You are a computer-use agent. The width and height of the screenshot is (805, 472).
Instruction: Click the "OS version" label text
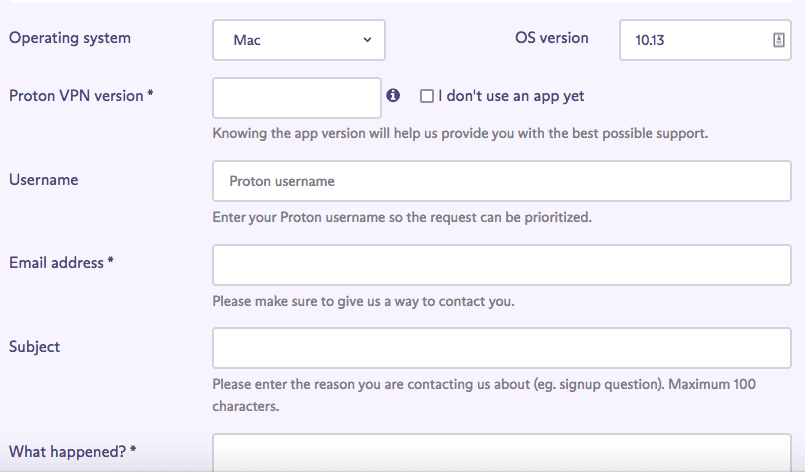(551, 39)
